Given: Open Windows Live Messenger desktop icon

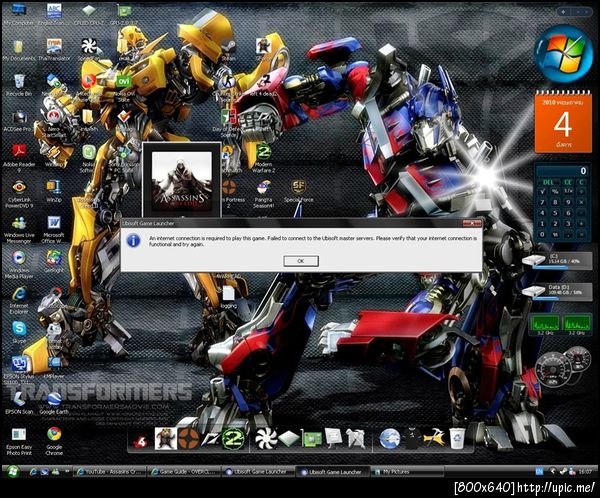Looking at the screenshot, I should [19, 230].
